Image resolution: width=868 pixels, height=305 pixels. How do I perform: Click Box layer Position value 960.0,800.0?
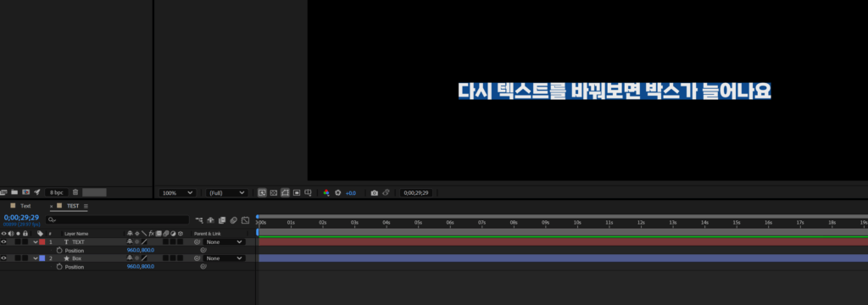[141, 266]
